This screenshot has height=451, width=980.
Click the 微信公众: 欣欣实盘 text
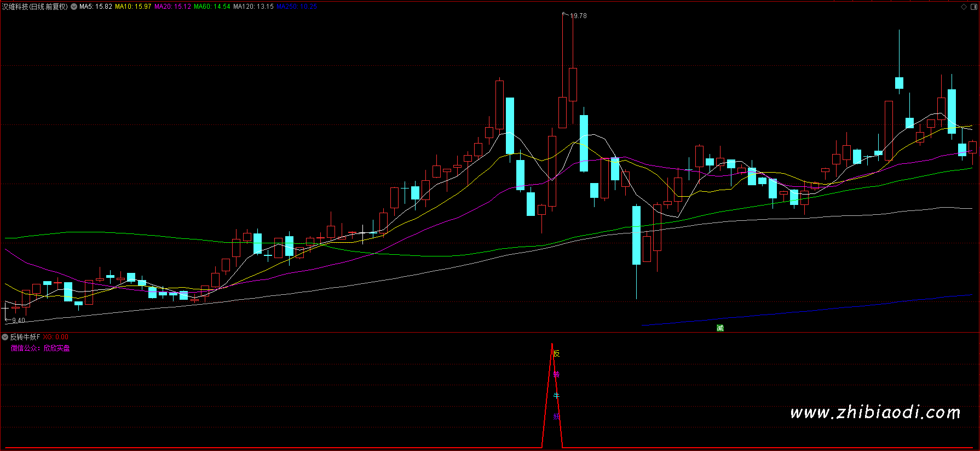coord(40,348)
